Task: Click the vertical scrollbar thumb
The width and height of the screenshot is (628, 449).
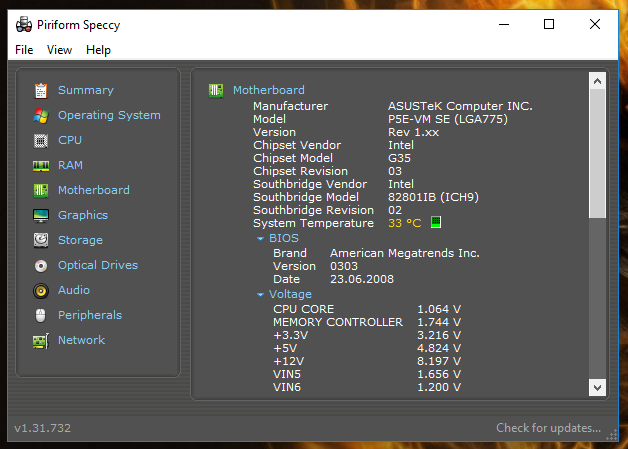Action: click(x=598, y=154)
